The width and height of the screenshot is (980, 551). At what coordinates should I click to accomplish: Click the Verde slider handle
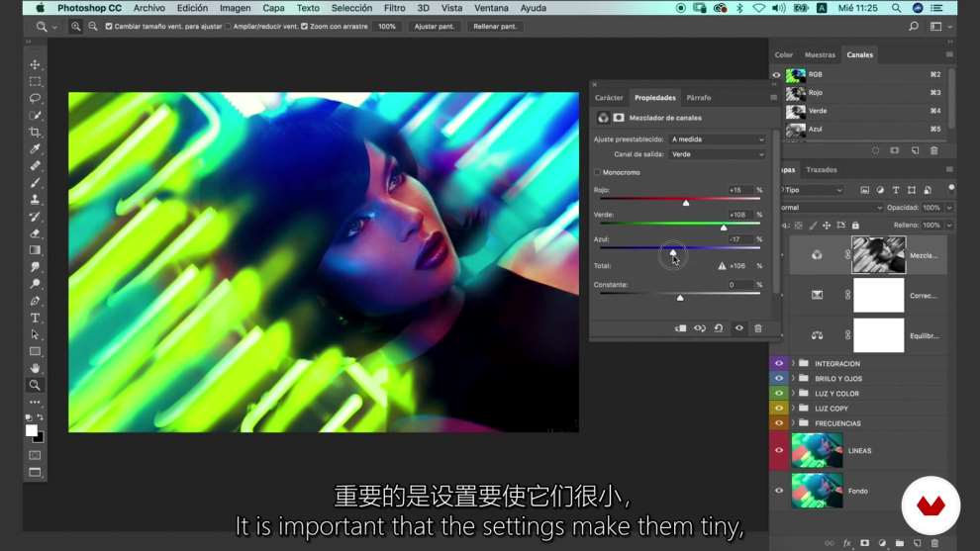coord(724,228)
